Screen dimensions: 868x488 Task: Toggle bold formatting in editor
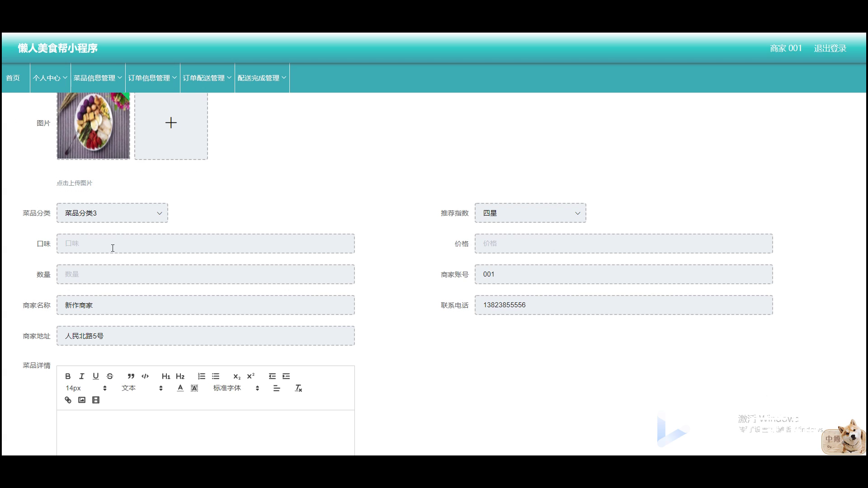(x=68, y=376)
